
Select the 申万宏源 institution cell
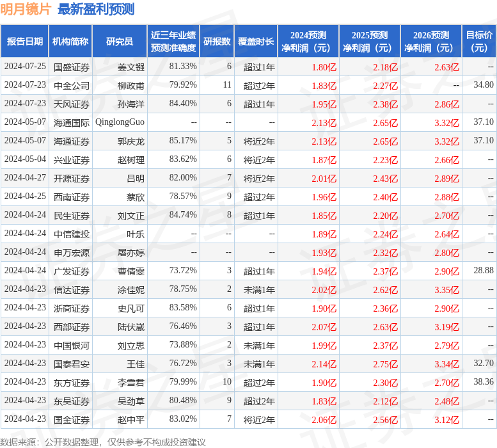(71, 253)
